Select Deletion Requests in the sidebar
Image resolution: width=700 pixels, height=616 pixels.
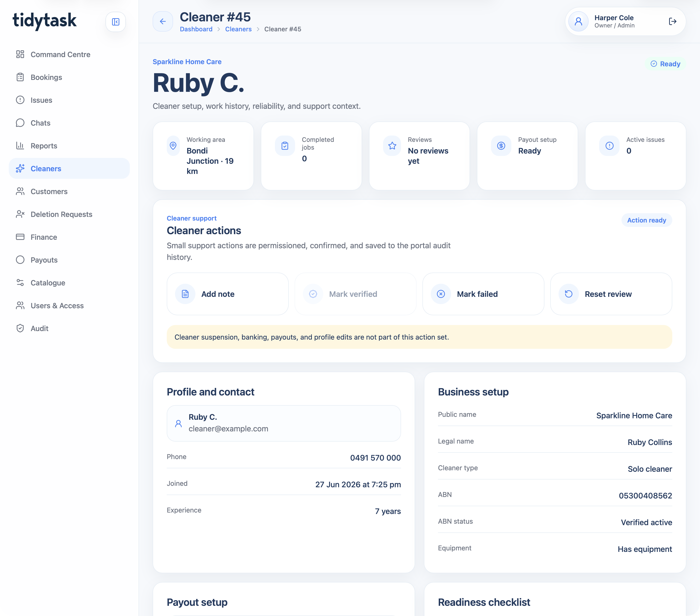(x=69, y=214)
